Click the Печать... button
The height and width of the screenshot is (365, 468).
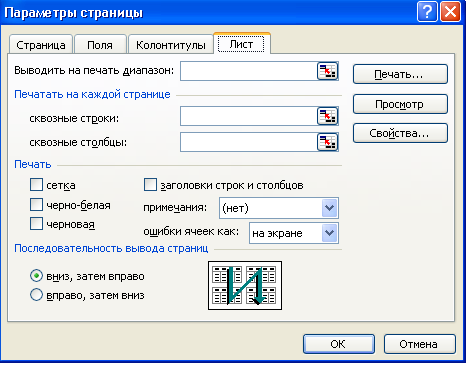(400, 74)
